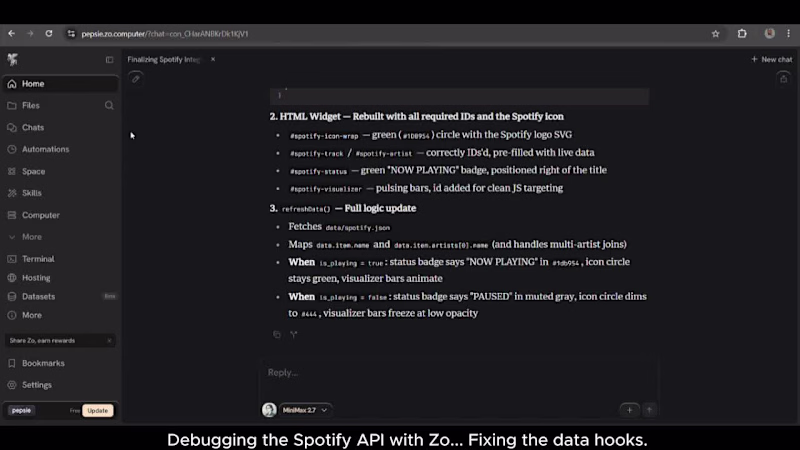Click the search icon next to Files
Viewport: 800px width, 450px height.
[x=109, y=106]
